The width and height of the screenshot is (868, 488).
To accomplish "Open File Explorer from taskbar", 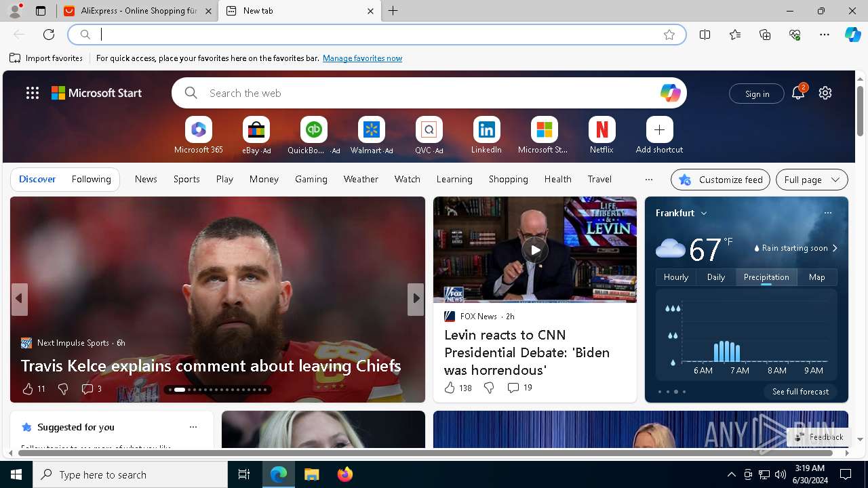I will click(311, 474).
